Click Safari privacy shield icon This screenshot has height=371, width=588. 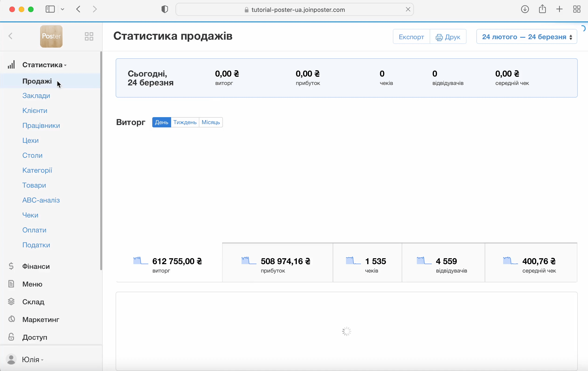165,10
